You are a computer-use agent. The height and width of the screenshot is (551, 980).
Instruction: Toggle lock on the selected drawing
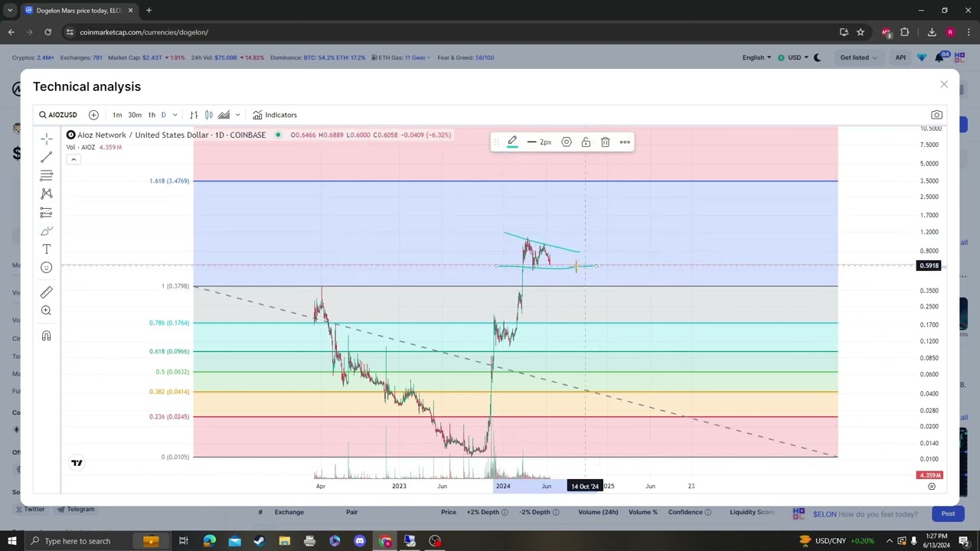586,142
